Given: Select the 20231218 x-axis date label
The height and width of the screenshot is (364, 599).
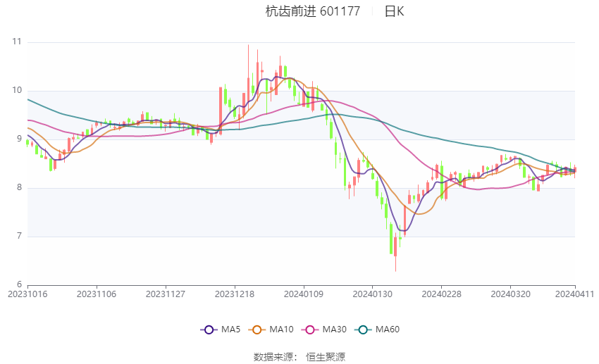Looking at the screenshot, I should [x=235, y=294].
